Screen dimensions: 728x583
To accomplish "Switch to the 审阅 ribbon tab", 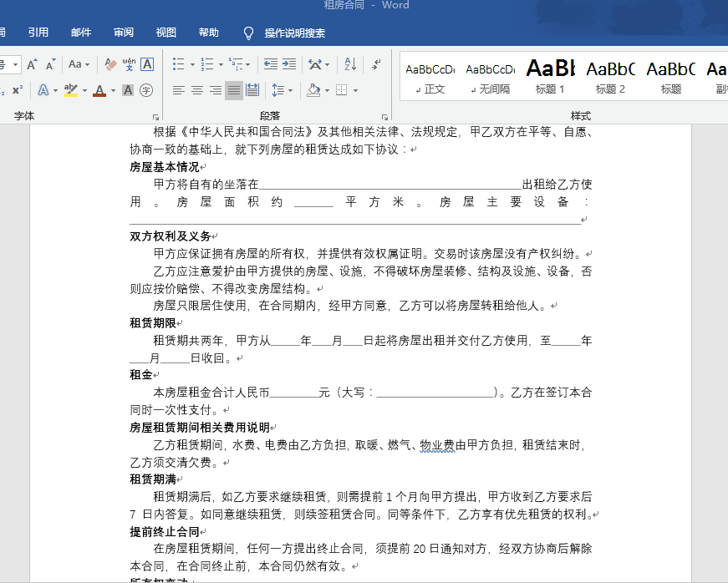I will click(123, 32).
